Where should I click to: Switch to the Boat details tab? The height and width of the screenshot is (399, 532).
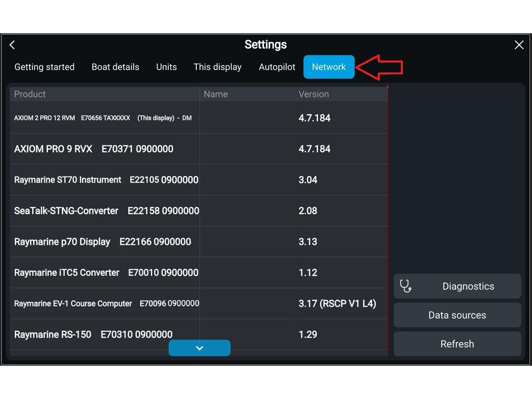click(x=115, y=67)
